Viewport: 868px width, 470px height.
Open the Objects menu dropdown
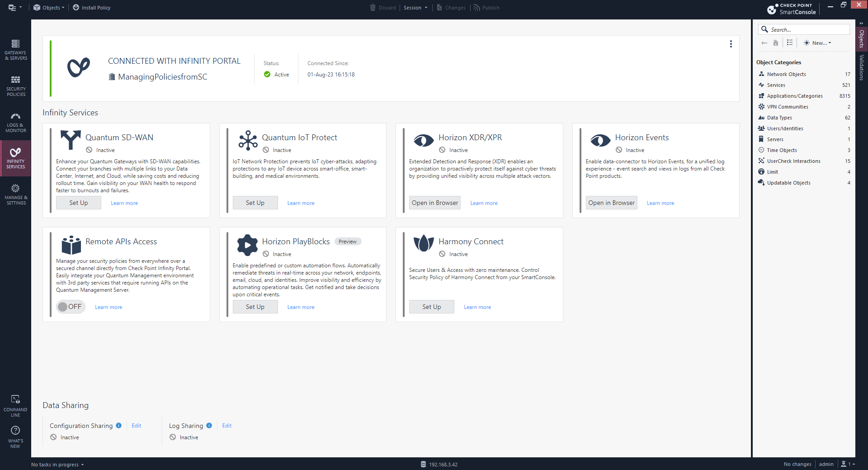pyautogui.click(x=49, y=8)
